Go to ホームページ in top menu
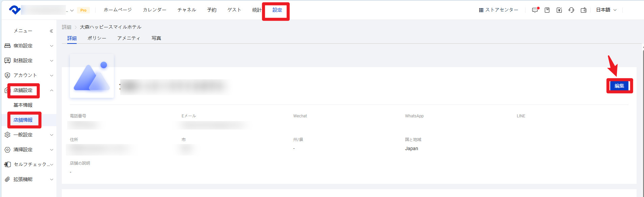The image size is (644, 197). pyautogui.click(x=118, y=10)
